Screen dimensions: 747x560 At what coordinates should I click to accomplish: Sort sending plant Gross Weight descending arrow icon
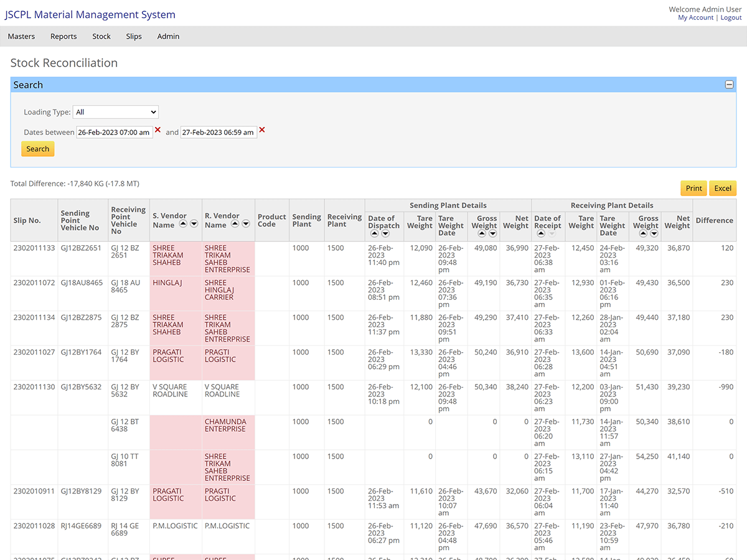[492, 233]
